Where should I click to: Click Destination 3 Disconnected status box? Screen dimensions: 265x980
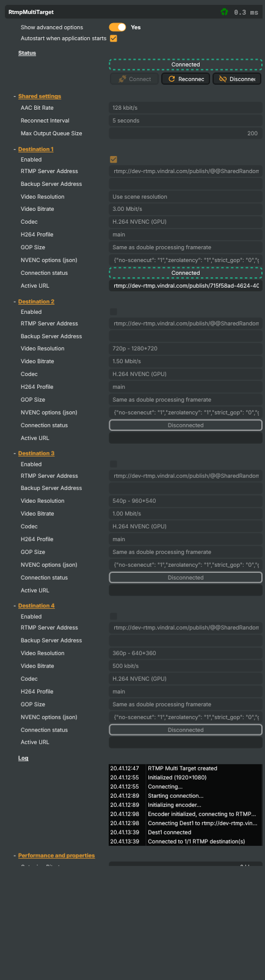(x=186, y=578)
